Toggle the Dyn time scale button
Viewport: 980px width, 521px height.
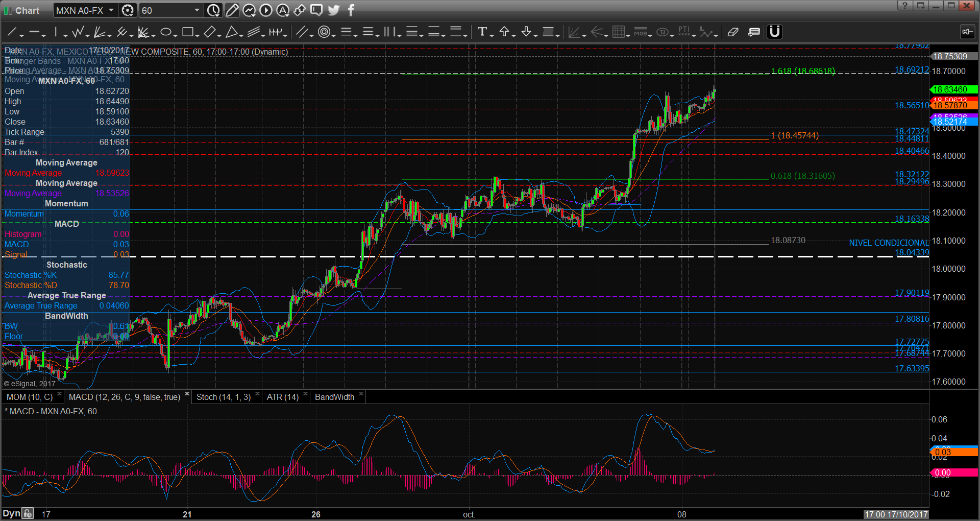point(11,514)
